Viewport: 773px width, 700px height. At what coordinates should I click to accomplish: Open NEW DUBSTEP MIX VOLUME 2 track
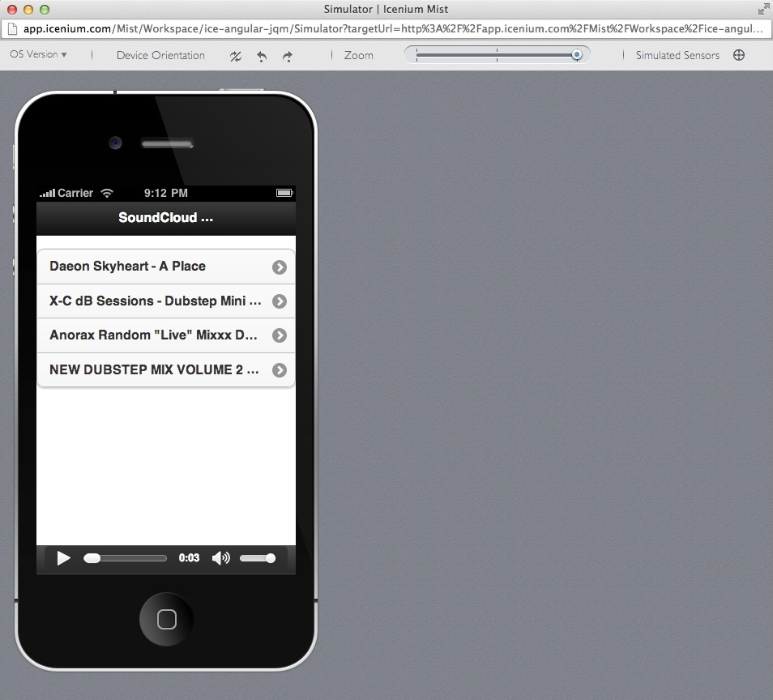pos(166,369)
